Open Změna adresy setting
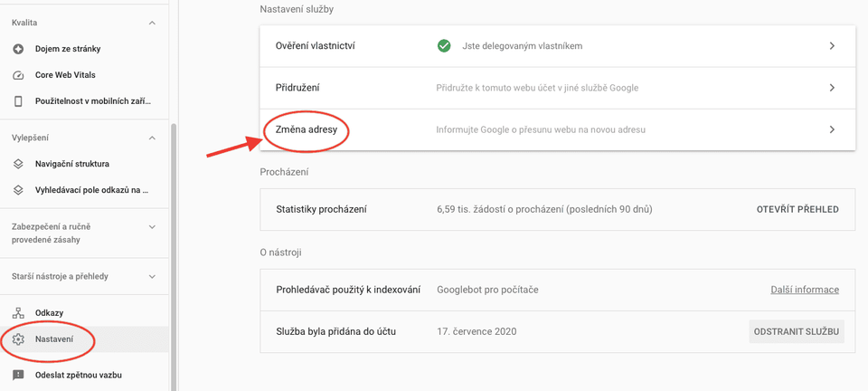 tap(307, 130)
